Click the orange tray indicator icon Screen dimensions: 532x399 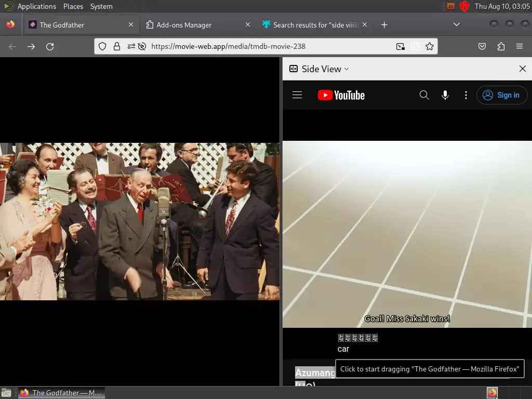(x=451, y=6)
